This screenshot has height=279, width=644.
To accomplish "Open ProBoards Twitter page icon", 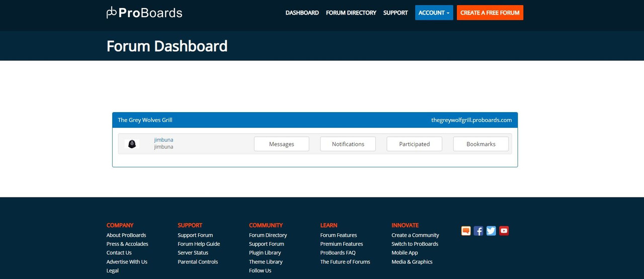I will [491, 231].
